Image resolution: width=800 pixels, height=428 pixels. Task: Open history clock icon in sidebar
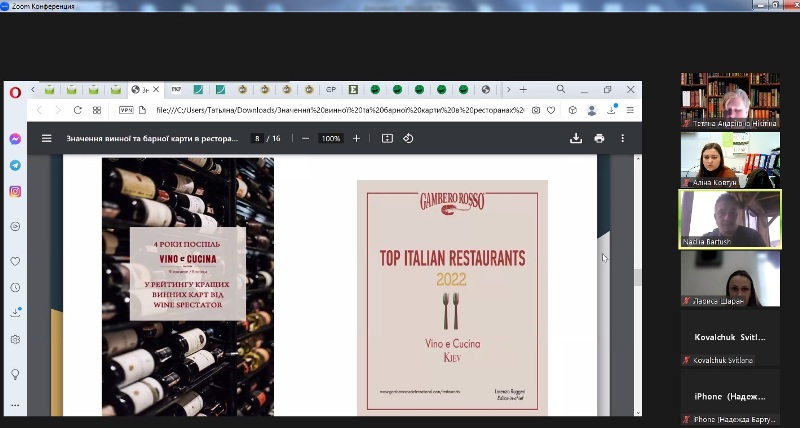15,287
